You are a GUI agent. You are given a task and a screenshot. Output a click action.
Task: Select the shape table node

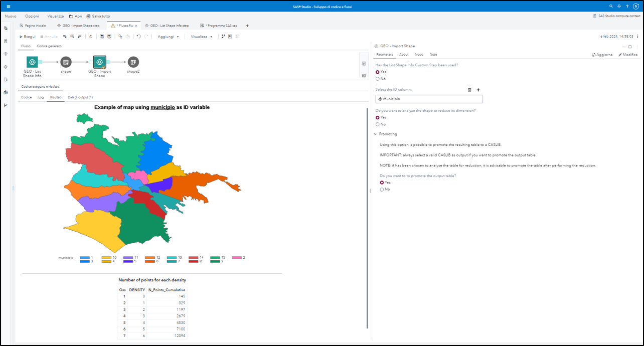66,62
